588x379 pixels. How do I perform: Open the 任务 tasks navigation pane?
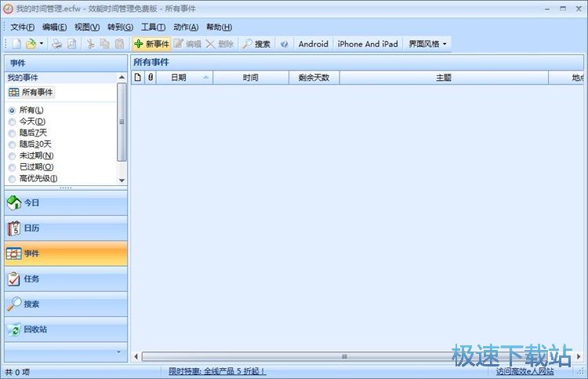tap(66, 279)
